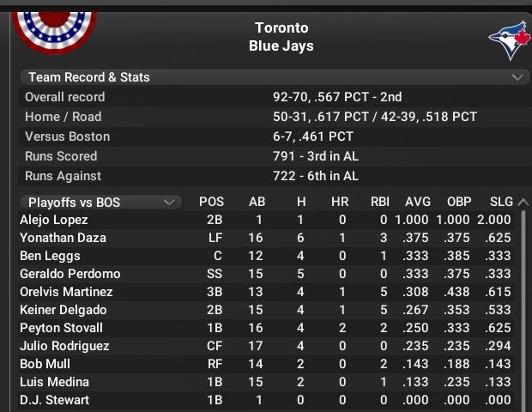The height and width of the screenshot is (412, 532).
Task: Open Julio Rodriguez player profile
Action: click(x=64, y=346)
